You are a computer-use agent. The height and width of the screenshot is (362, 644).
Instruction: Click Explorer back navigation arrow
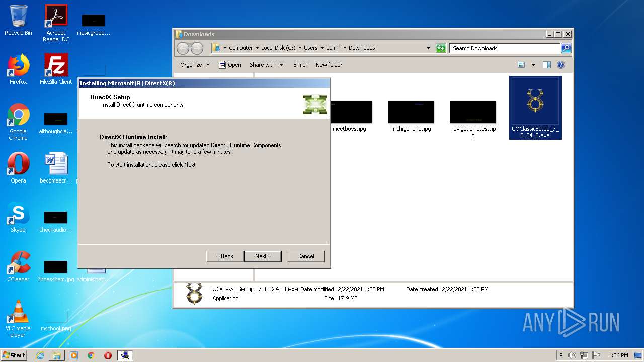click(183, 48)
